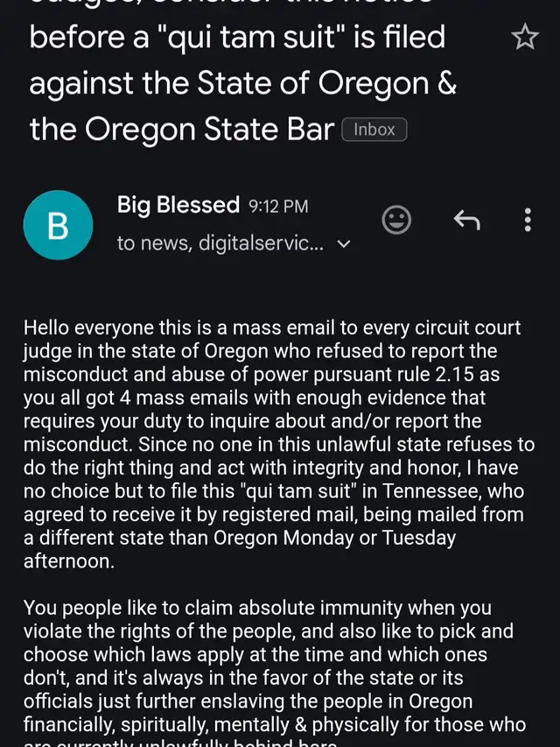Tap the "to news, digitalservic..." recipient line
Viewport: 560px width, 747px height.
coord(220,243)
